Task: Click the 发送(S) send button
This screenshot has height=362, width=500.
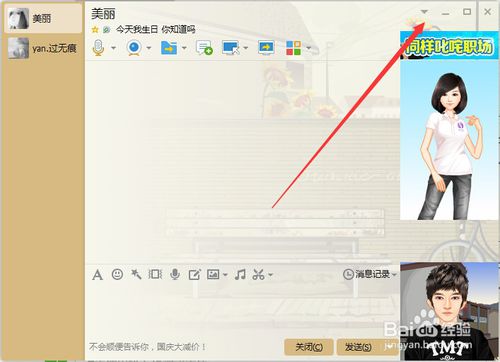Action: click(x=358, y=347)
